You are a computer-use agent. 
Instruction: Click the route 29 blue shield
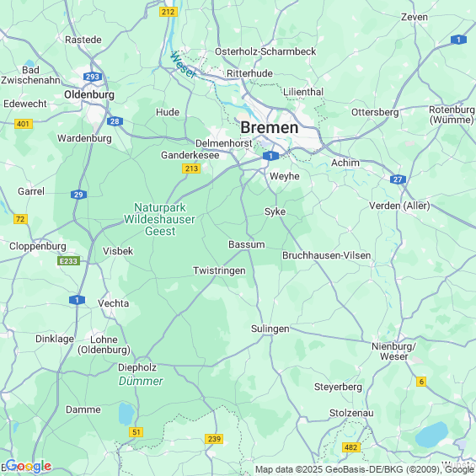coord(78,195)
